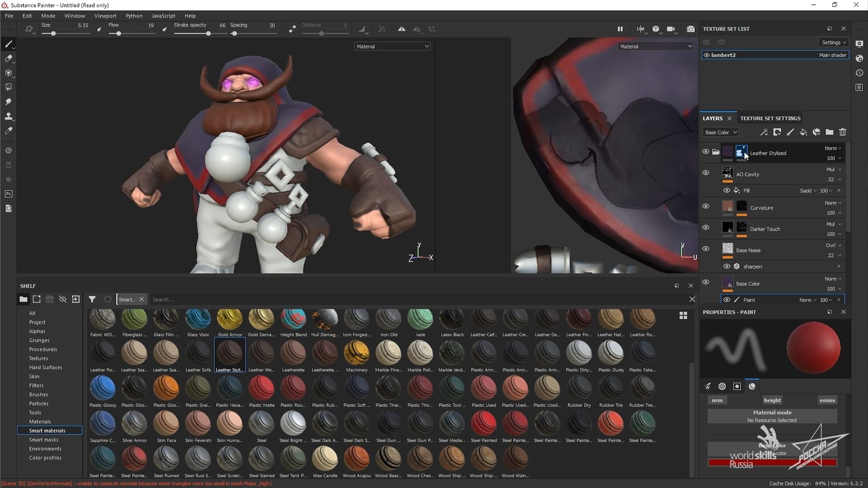Select the Material picker eyedropper
This screenshot has width=868, height=488.
8,131
